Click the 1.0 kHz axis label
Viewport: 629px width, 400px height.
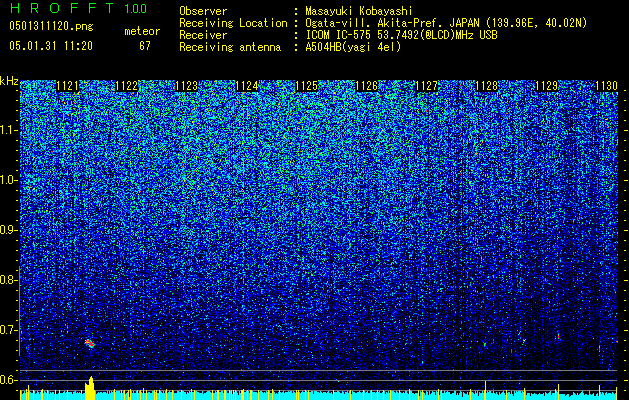click(9, 180)
